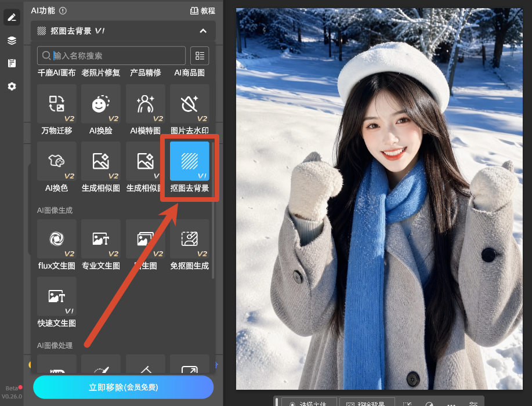Choose the 万物迁移 tool tile
The width and height of the screenshot is (532, 406).
coord(57,104)
